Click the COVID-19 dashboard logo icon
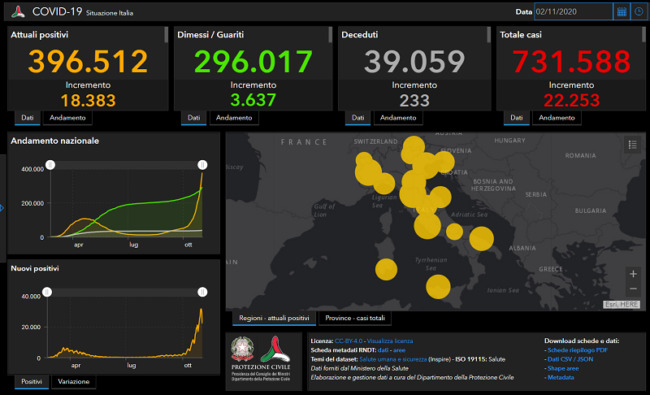 pyautogui.click(x=18, y=12)
